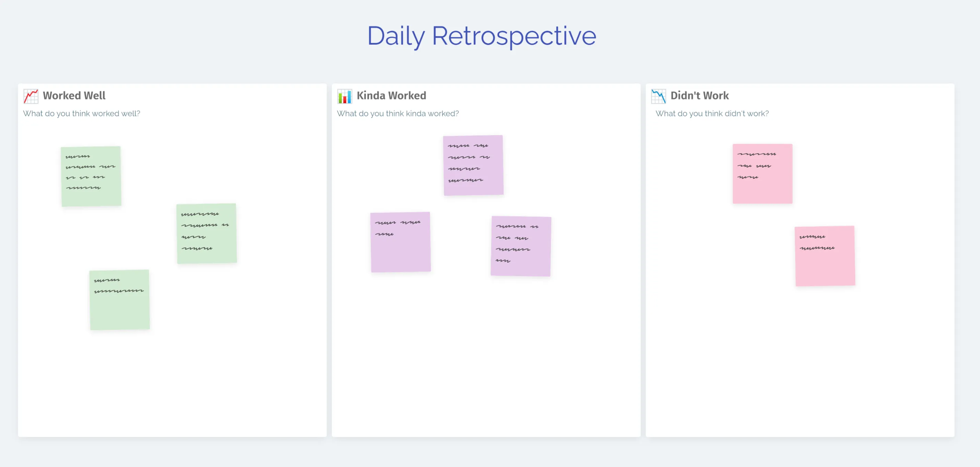The width and height of the screenshot is (980, 467).
Task: Select the Didn't Work column heading
Action: pyautogui.click(x=699, y=96)
